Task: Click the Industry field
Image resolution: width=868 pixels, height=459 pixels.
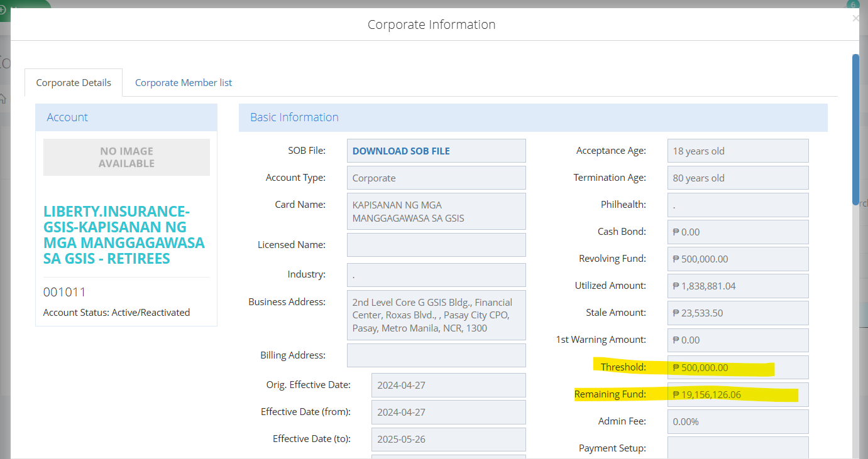Action: coord(436,275)
